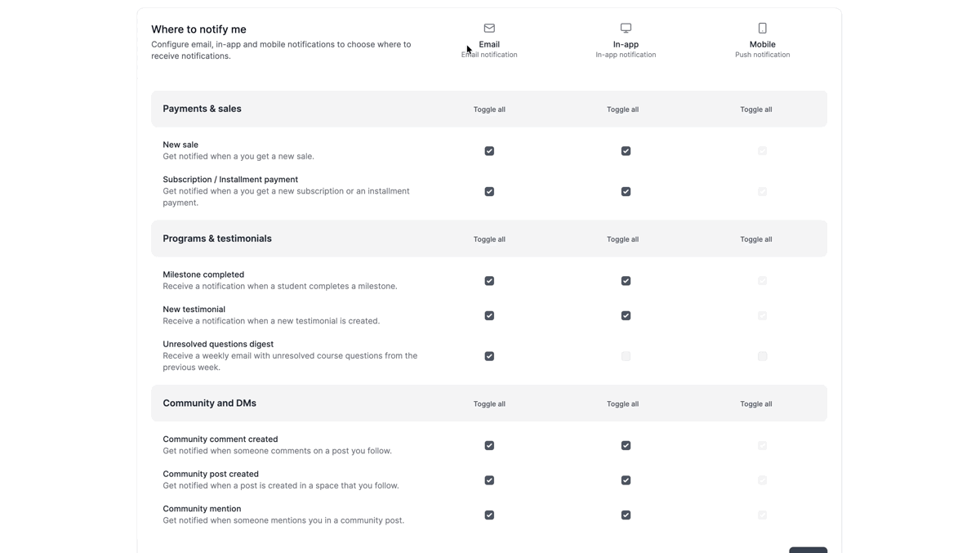Toggle all In-app under Payments & sales
The width and height of the screenshot is (980, 553).
[622, 109]
